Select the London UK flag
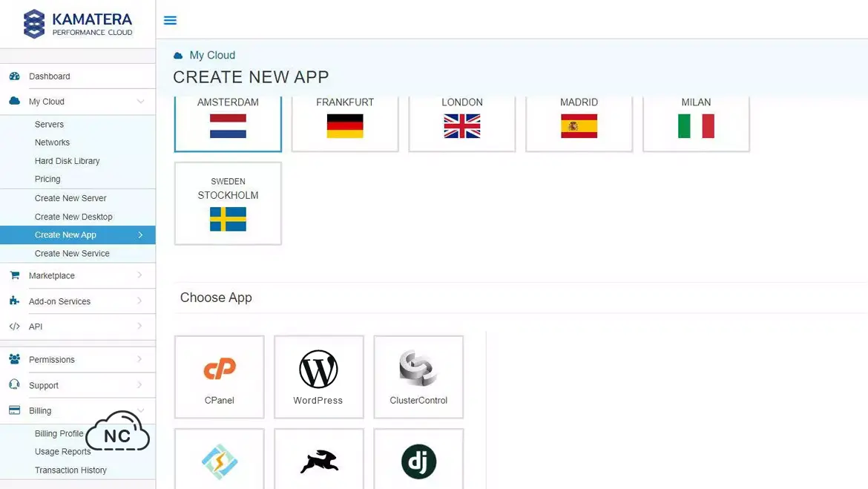This screenshot has width=868, height=489. point(462,126)
